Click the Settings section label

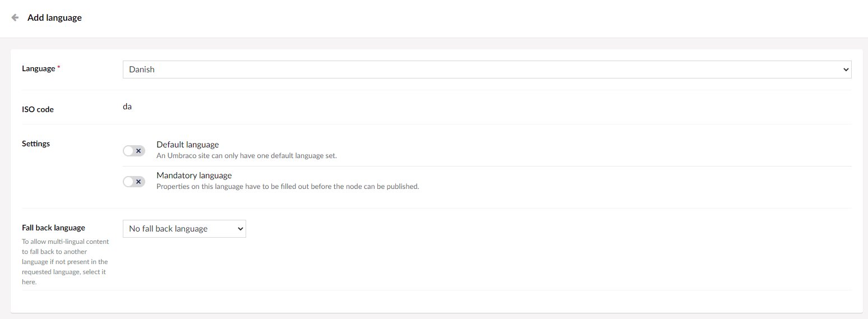click(36, 144)
